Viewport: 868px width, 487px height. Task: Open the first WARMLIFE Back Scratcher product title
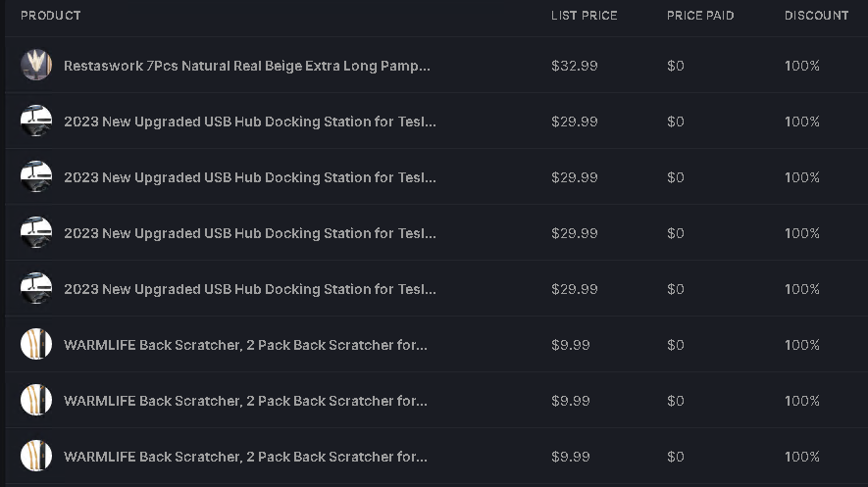tap(245, 345)
